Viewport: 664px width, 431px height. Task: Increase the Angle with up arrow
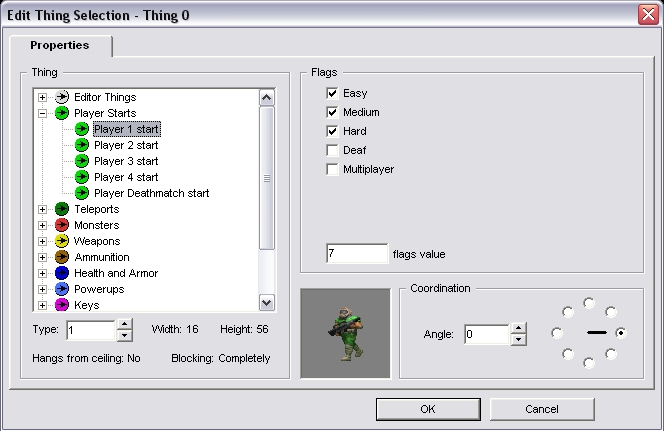coord(518,328)
